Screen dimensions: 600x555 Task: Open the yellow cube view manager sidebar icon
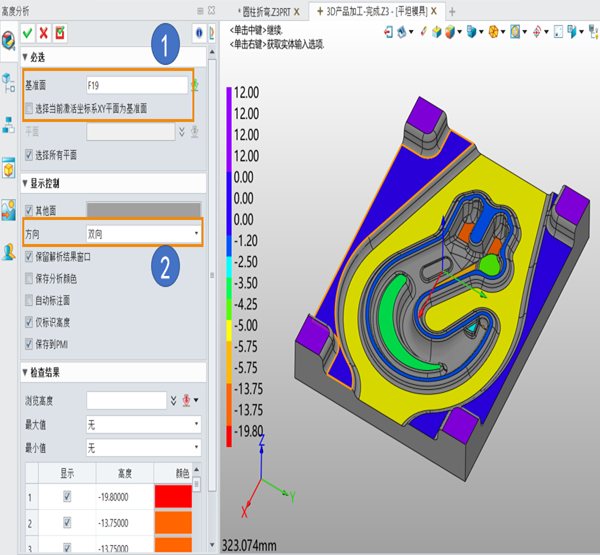click(8, 168)
